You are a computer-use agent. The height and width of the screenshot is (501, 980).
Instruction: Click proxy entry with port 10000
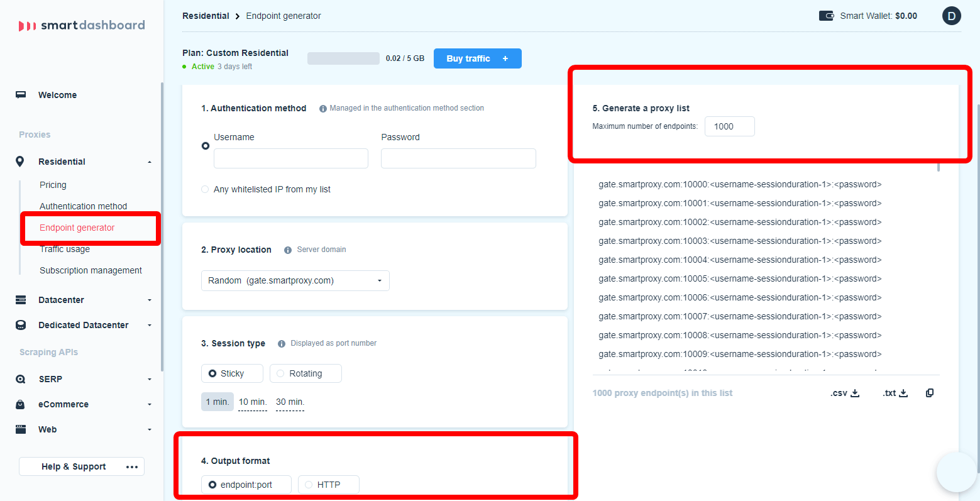click(740, 184)
